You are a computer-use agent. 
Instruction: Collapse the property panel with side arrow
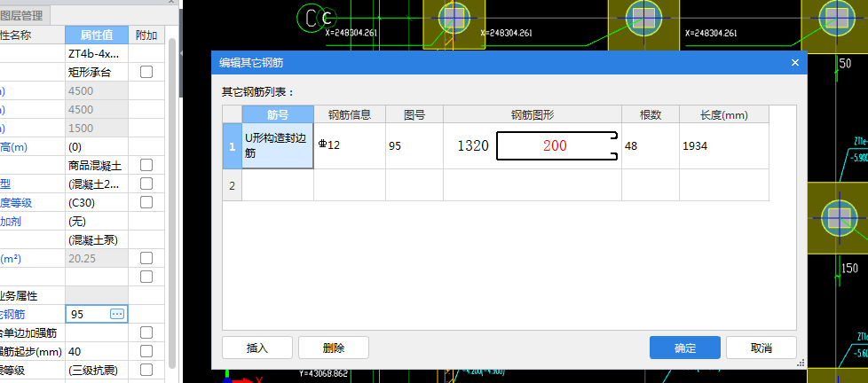(x=180, y=52)
